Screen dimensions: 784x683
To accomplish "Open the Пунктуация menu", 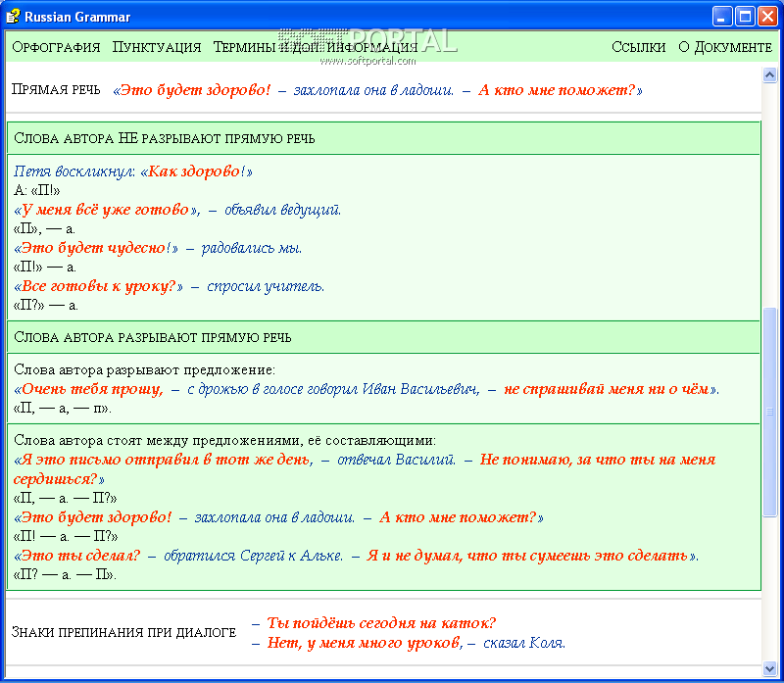I will (157, 47).
